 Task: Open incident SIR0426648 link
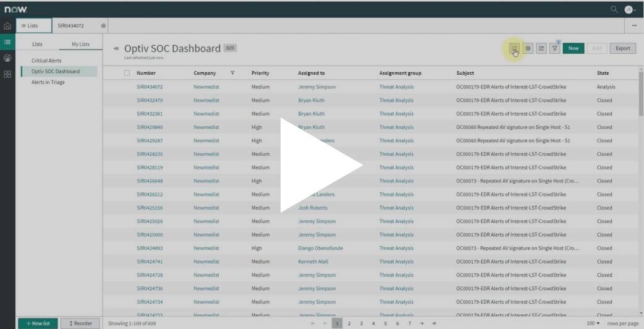click(150, 181)
